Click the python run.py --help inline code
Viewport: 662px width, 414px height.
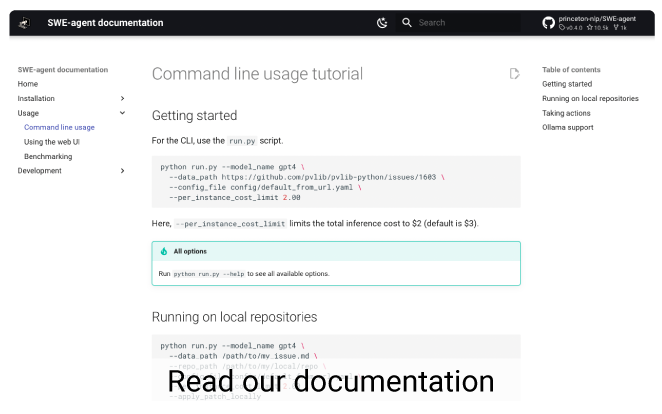[x=209, y=274]
